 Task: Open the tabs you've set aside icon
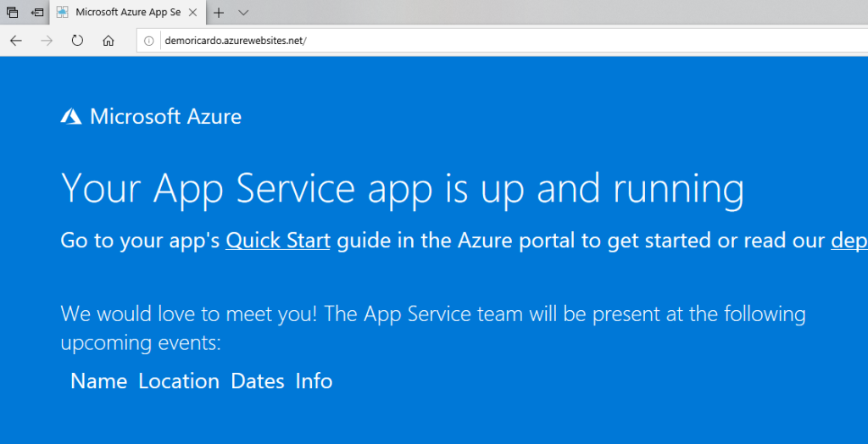[12, 12]
